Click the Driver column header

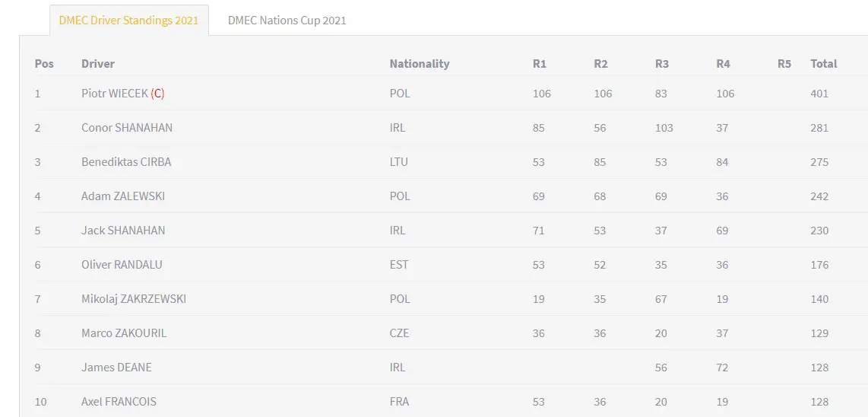[x=98, y=64]
